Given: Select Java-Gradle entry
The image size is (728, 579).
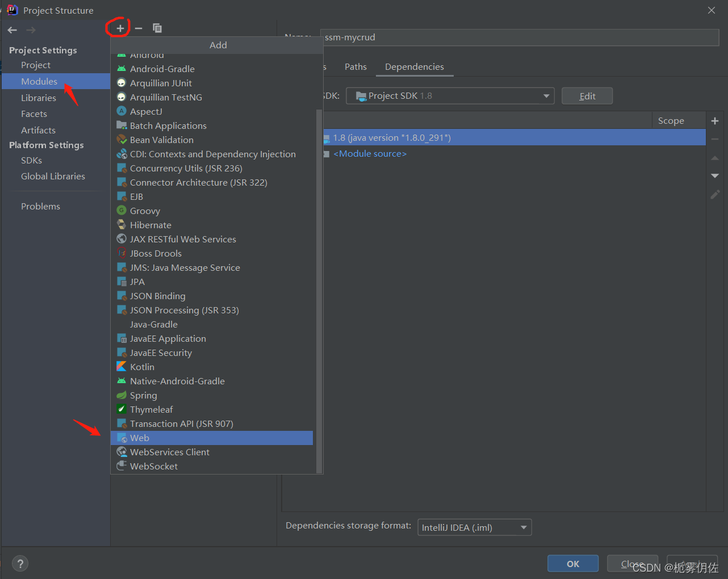Looking at the screenshot, I should 212,324.
